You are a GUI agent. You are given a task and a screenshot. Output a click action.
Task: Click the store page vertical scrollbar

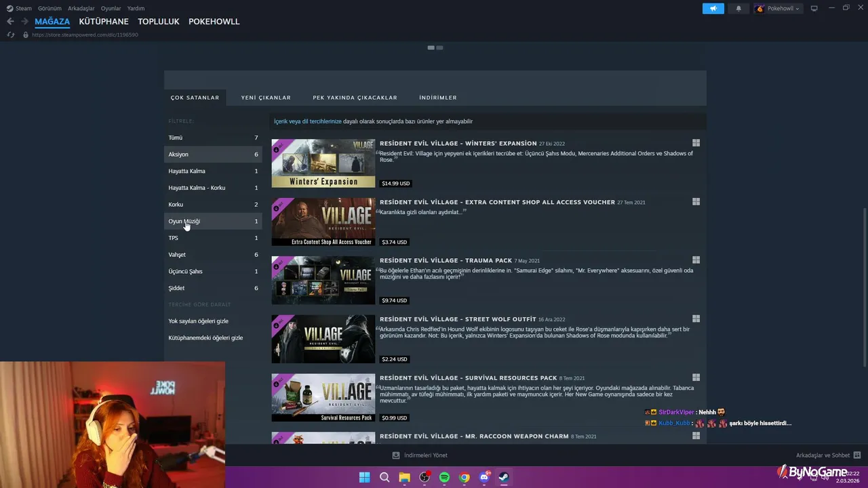865,288
